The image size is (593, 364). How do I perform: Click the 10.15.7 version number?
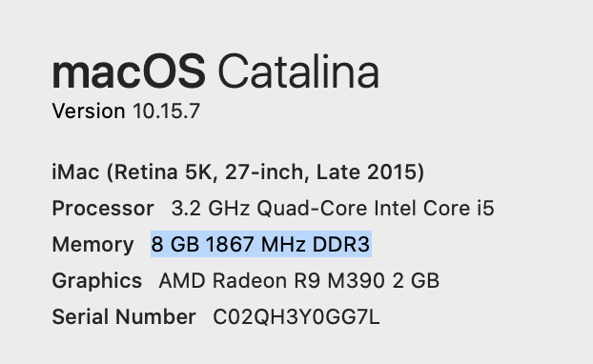point(166,111)
